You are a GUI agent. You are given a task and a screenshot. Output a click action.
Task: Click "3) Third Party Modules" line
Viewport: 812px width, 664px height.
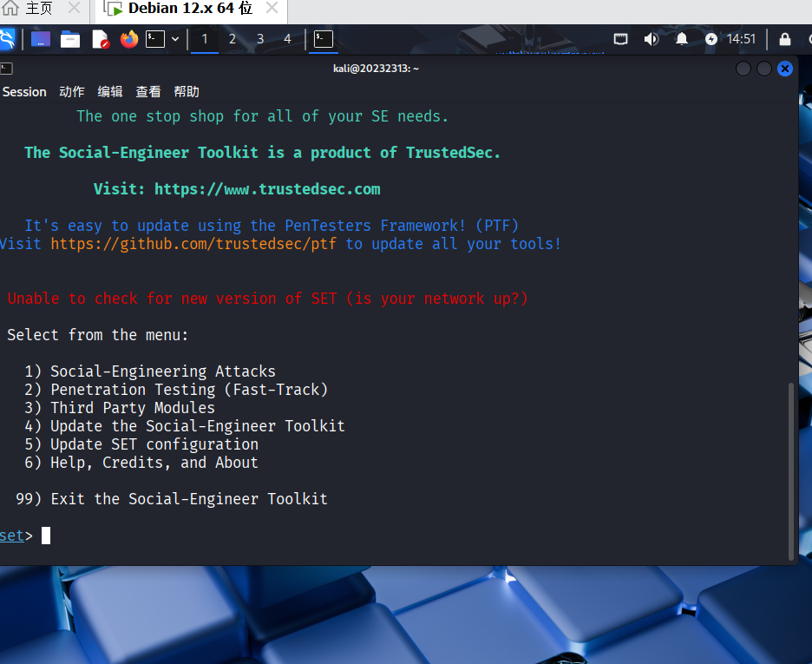point(120,408)
